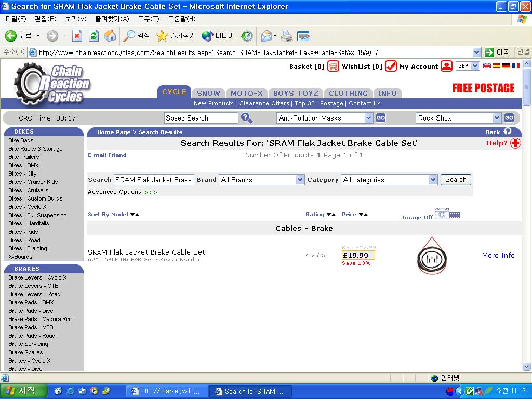Switch to the SNOW tab
This screenshot has height=399, width=532.
208,93
